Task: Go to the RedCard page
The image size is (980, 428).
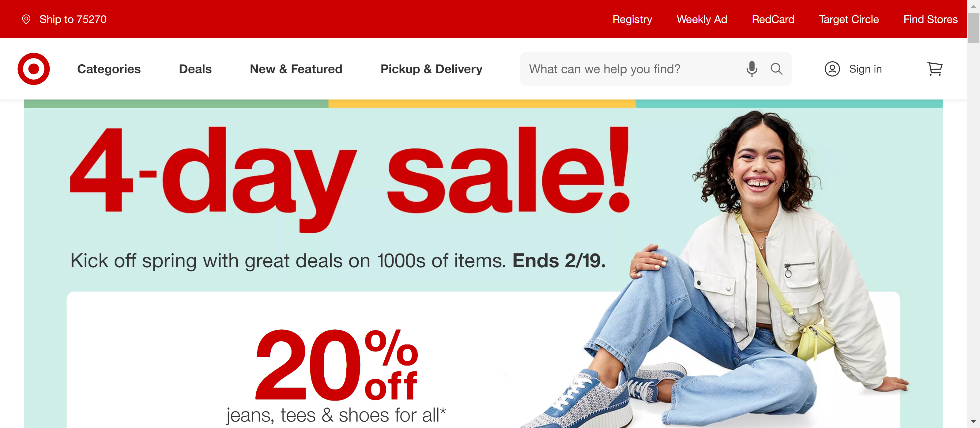Action: click(773, 19)
